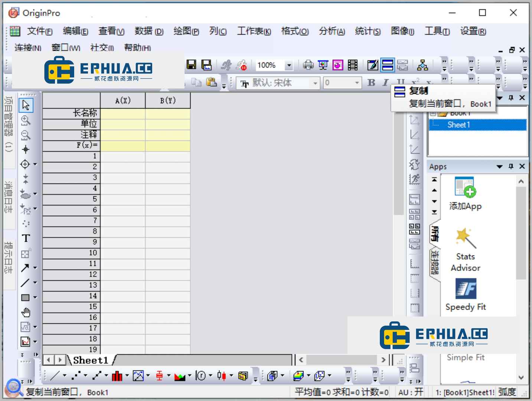Open the 绘图(P) menu

tap(186, 31)
